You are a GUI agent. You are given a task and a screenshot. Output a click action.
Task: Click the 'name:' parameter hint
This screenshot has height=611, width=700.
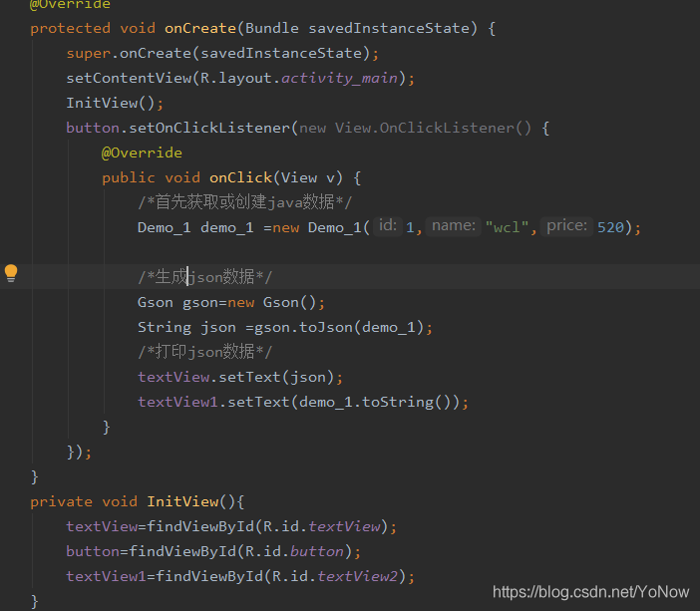453,226
